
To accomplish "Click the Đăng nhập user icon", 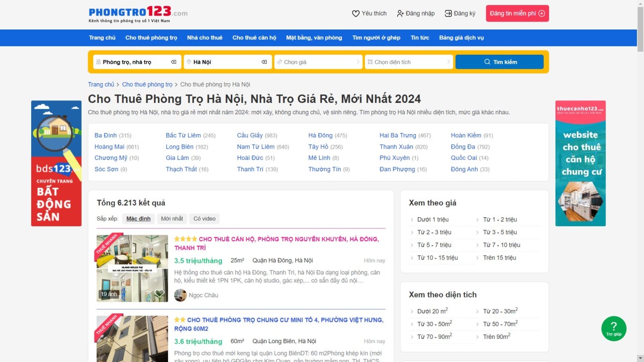I will point(400,13).
